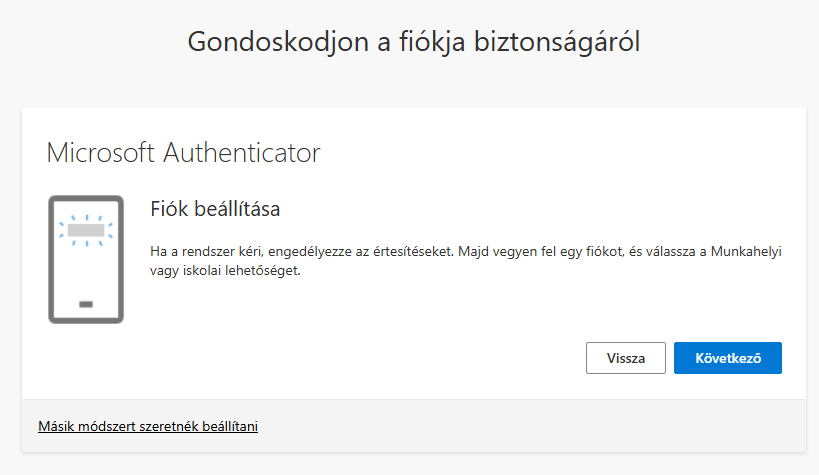Click the smartphone illustration icon

pos(86,259)
